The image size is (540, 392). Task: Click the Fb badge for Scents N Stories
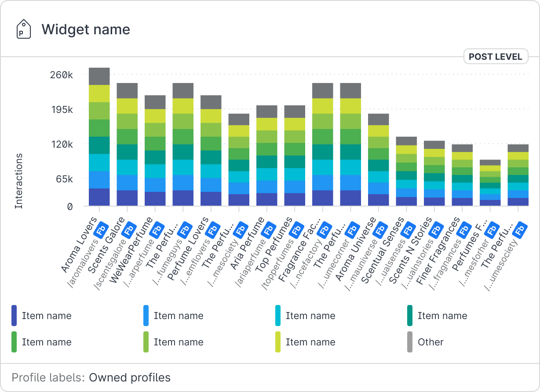pyautogui.click(x=437, y=229)
